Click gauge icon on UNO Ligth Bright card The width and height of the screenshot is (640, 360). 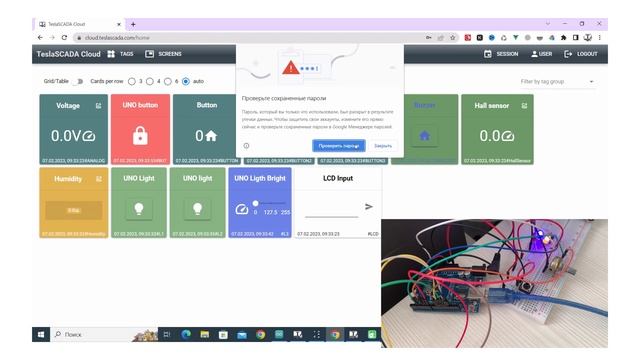click(242, 209)
